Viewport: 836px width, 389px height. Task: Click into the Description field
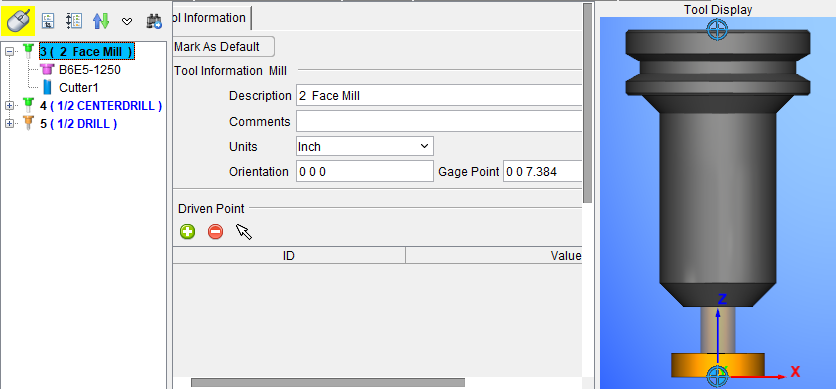click(439, 96)
